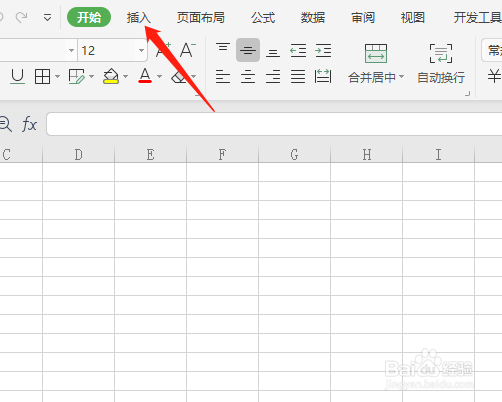Expand the fill color dropdown arrow
502x402 pixels.
pyautogui.click(x=125, y=77)
